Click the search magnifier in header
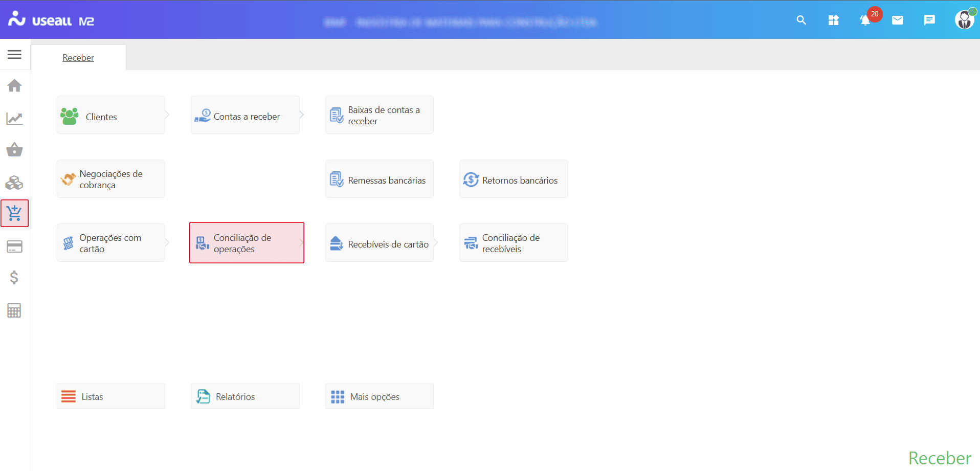 click(x=801, y=20)
